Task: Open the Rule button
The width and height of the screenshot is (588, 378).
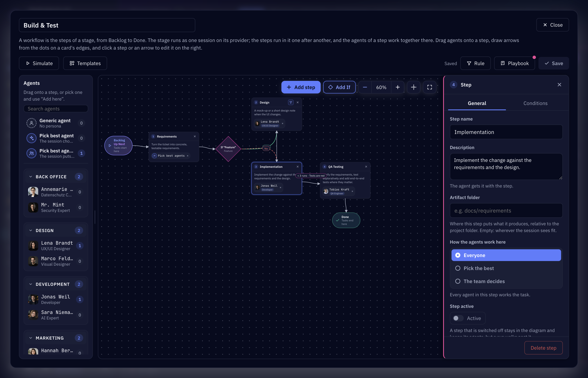Action: coord(475,63)
